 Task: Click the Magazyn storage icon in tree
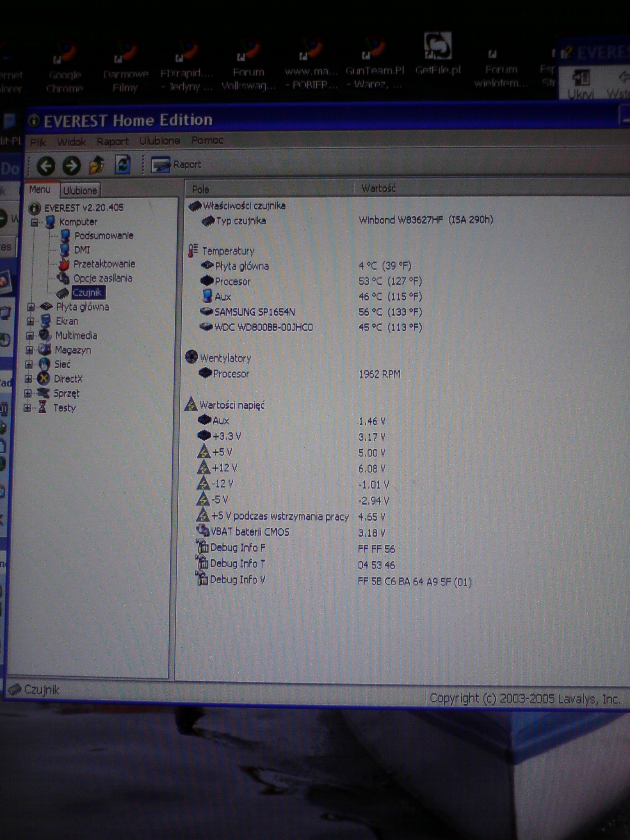[44, 349]
